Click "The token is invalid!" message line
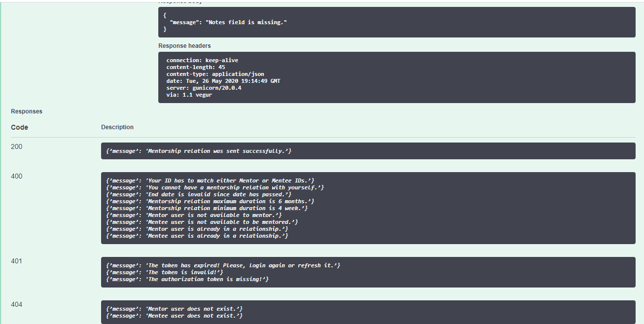This screenshot has width=644, height=324. point(165,272)
